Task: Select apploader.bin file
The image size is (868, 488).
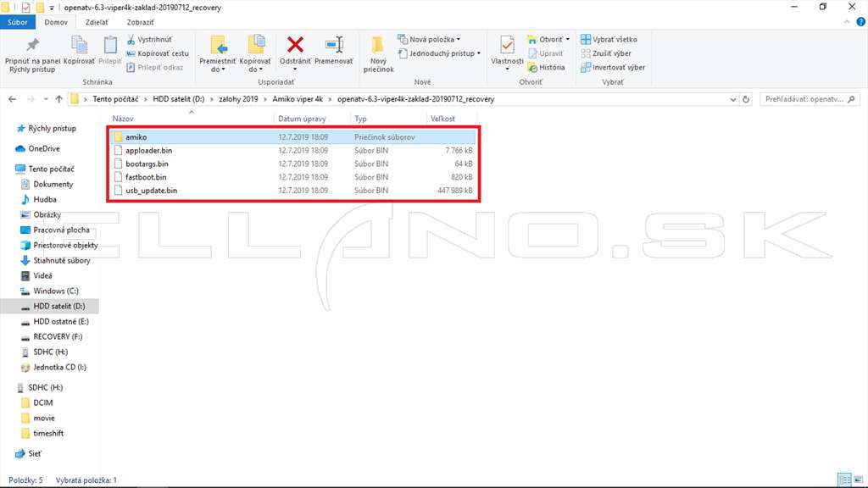Action: [292, 150]
